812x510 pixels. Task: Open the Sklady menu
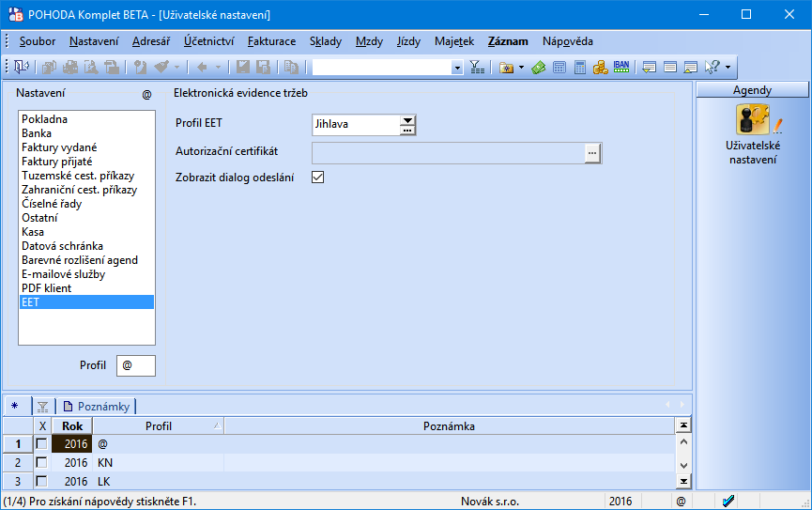[x=325, y=41]
